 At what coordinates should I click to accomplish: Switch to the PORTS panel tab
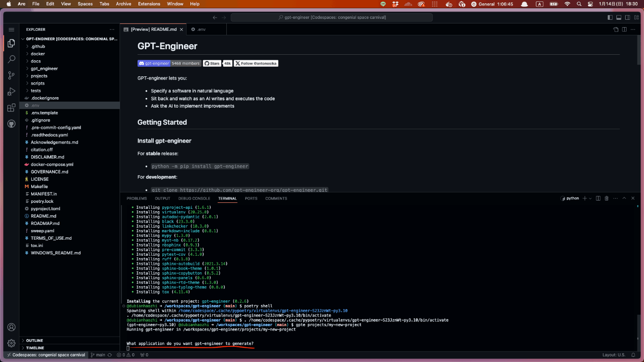[x=251, y=198]
